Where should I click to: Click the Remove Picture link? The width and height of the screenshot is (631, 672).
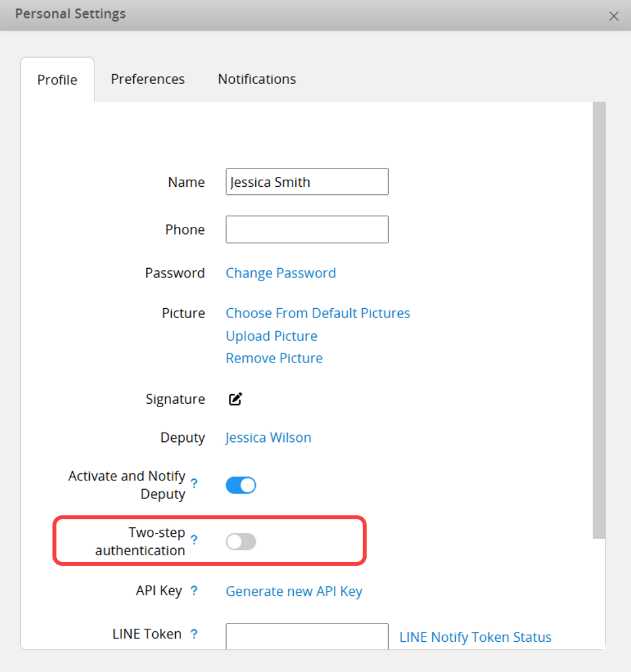pyautogui.click(x=274, y=359)
